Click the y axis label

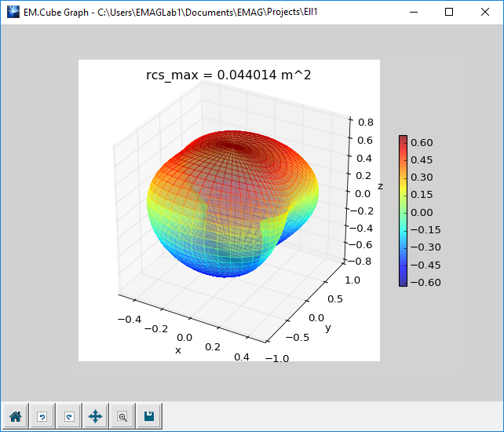coord(328,328)
